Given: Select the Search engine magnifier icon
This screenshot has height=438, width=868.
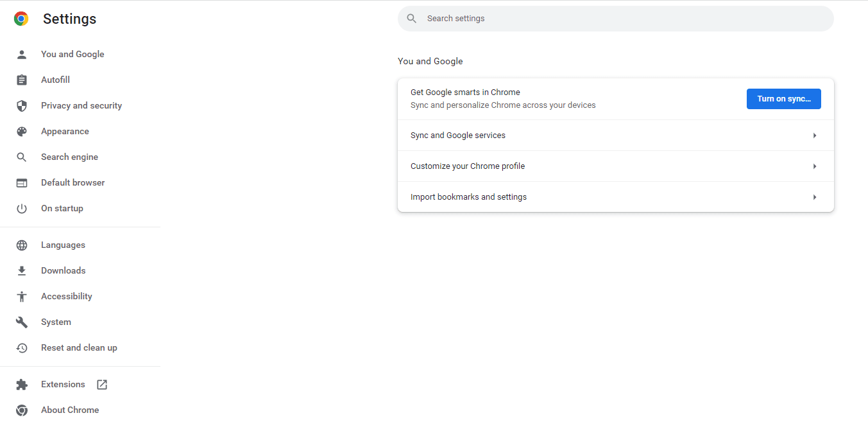Looking at the screenshot, I should (x=22, y=157).
